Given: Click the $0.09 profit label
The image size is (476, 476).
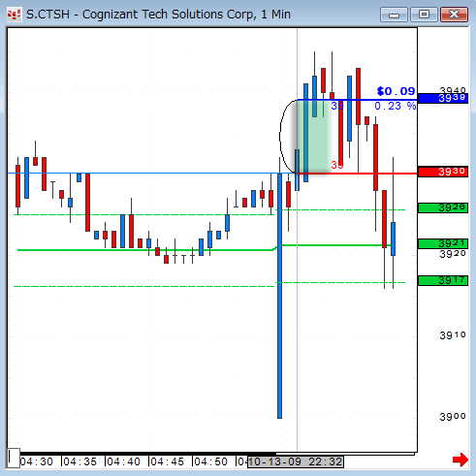Looking at the screenshot, I should point(396,91).
